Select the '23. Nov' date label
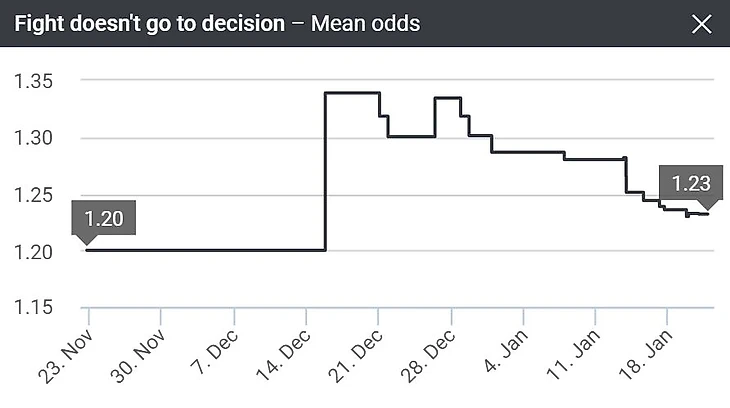Image resolution: width=730 pixels, height=408 pixels. point(70,350)
